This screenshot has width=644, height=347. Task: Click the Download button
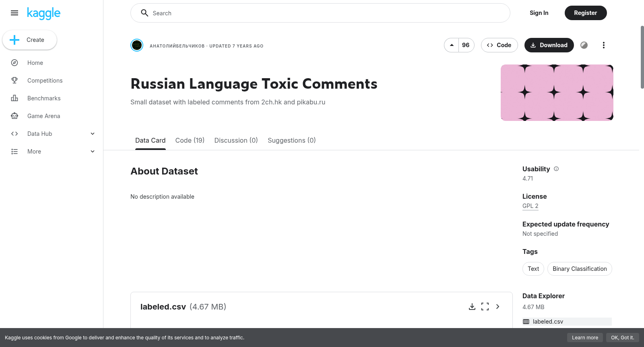click(x=549, y=45)
